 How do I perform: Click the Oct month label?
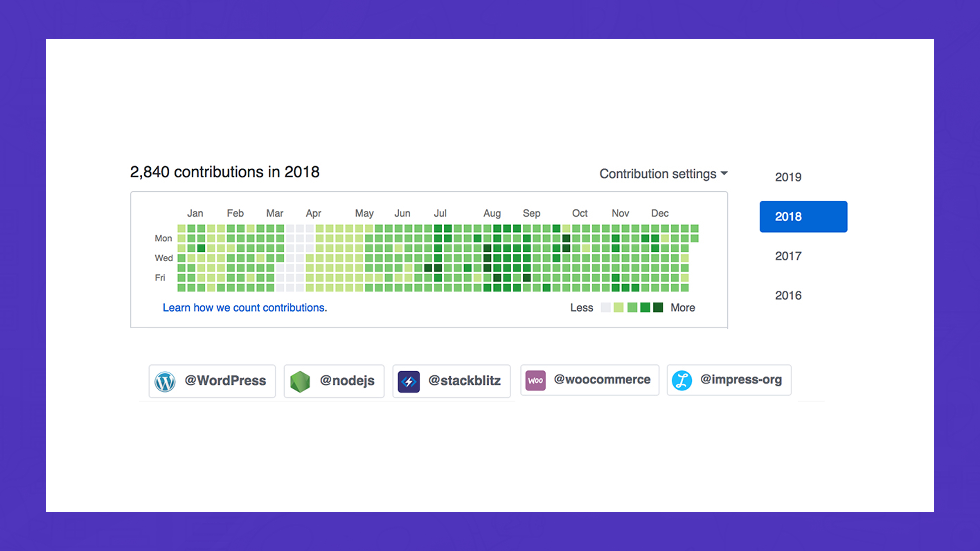tap(580, 213)
